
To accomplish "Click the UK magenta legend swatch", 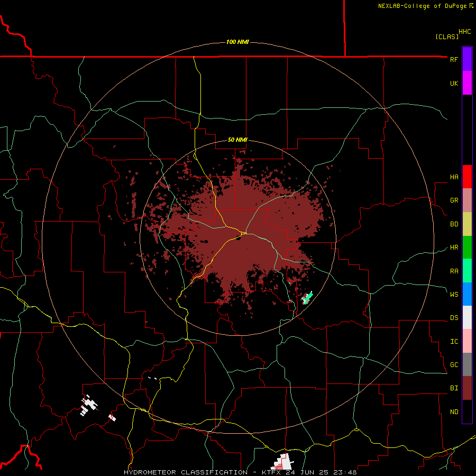I will [467, 83].
